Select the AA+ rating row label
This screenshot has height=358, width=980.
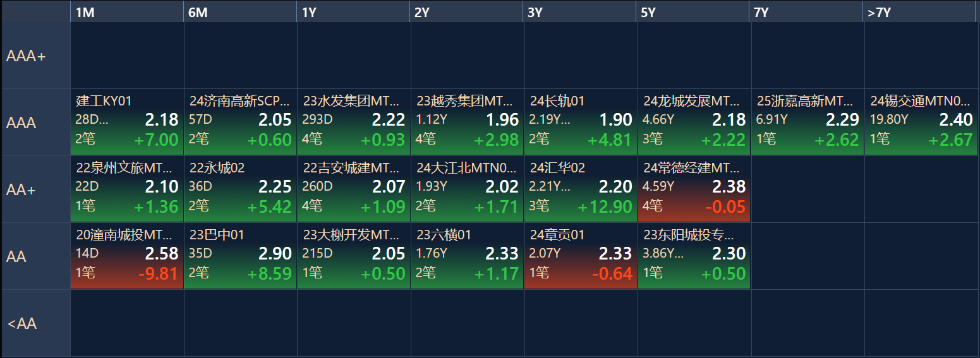[x=36, y=189]
